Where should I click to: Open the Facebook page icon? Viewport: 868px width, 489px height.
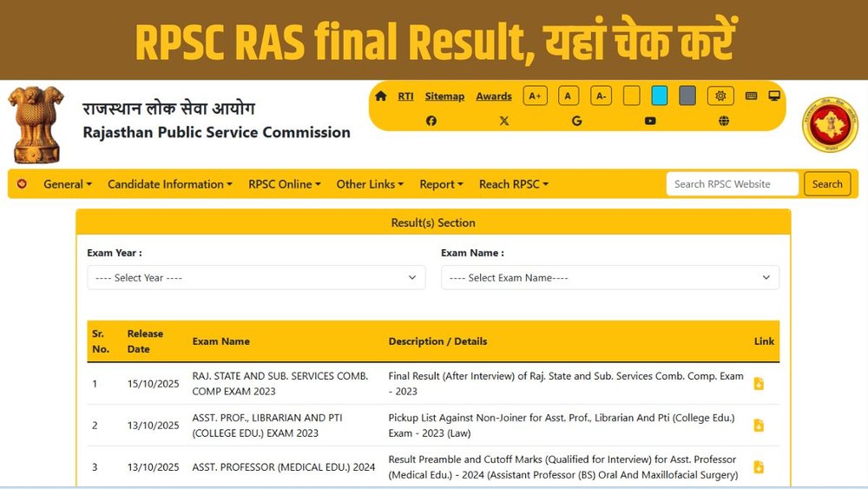click(x=431, y=121)
